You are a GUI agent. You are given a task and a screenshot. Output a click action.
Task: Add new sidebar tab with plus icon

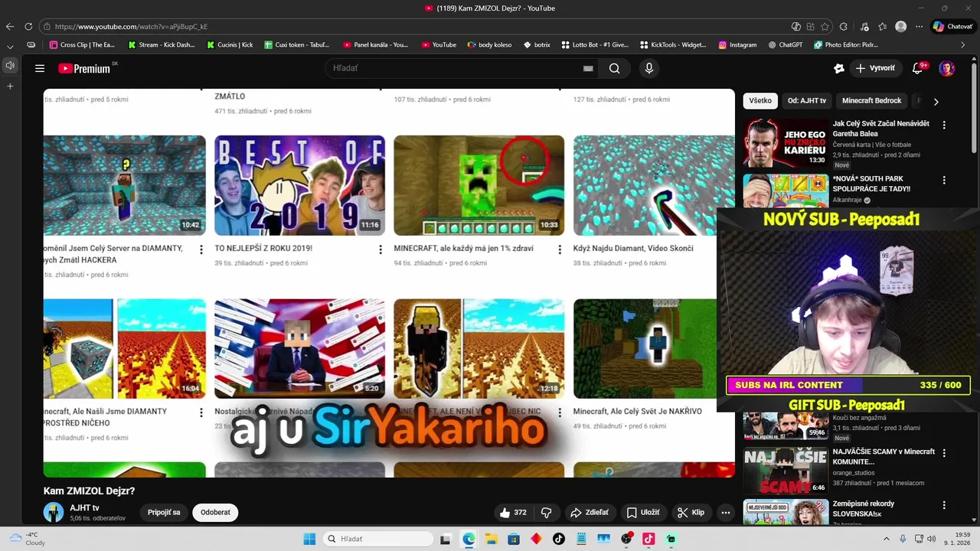click(x=10, y=86)
